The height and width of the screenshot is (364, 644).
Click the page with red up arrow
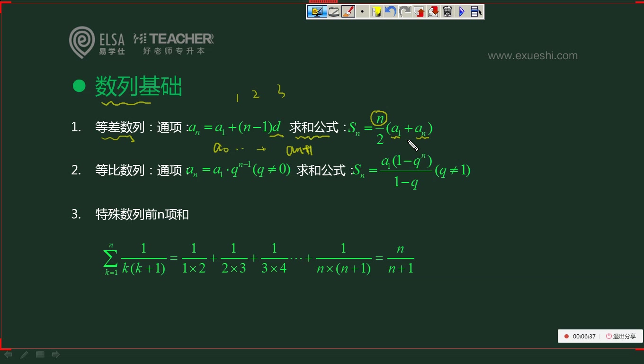coord(419,11)
